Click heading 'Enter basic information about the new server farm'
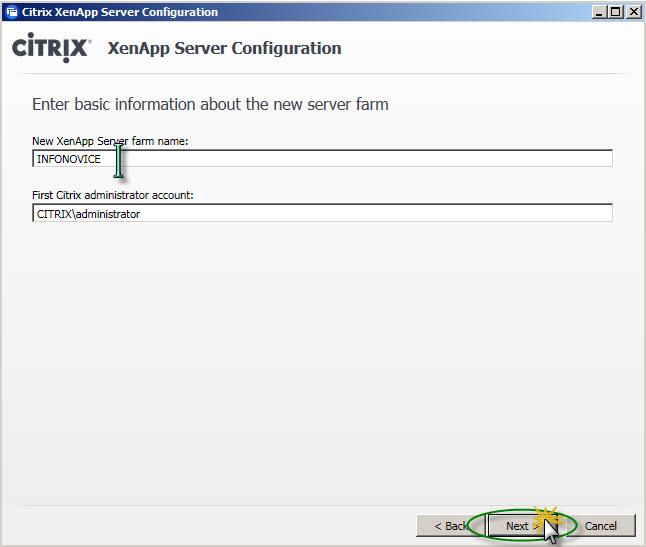Image resolution: width=646 pixels, height=547 pixels. point(210,104)
